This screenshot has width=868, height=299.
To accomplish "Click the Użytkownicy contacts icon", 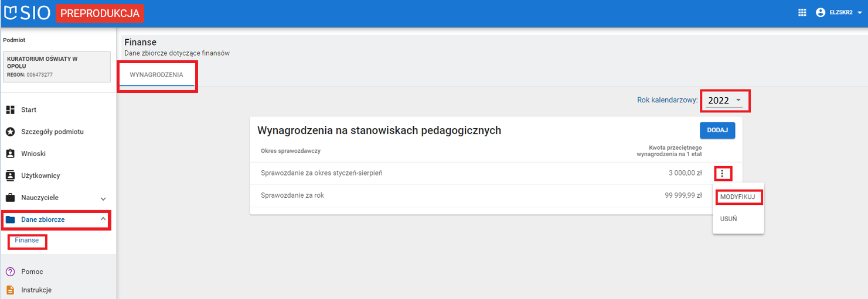I will coord(10,176).
